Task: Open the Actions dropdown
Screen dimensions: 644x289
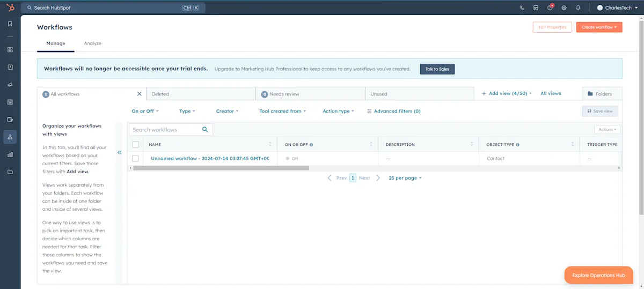Action: point(607,129)
